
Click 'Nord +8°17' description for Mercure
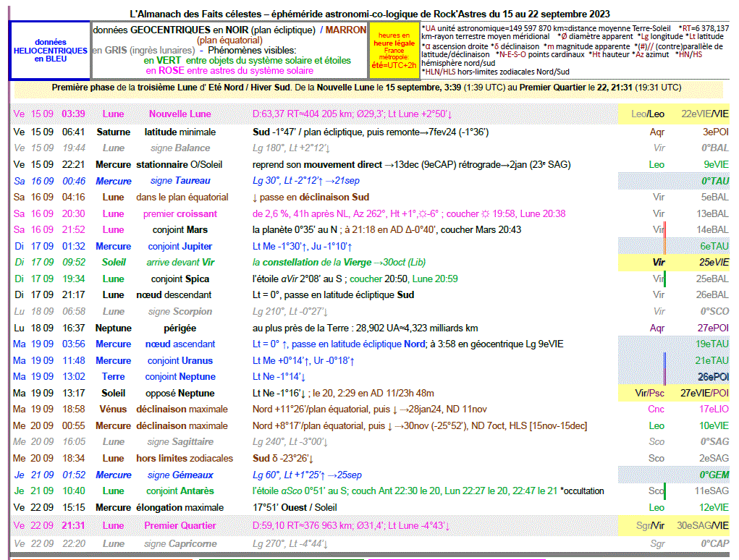420,425
